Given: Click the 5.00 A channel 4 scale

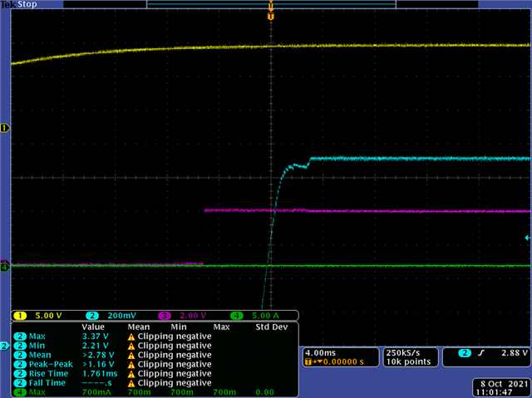Looking at the screenshot, I should click(265, 316).
